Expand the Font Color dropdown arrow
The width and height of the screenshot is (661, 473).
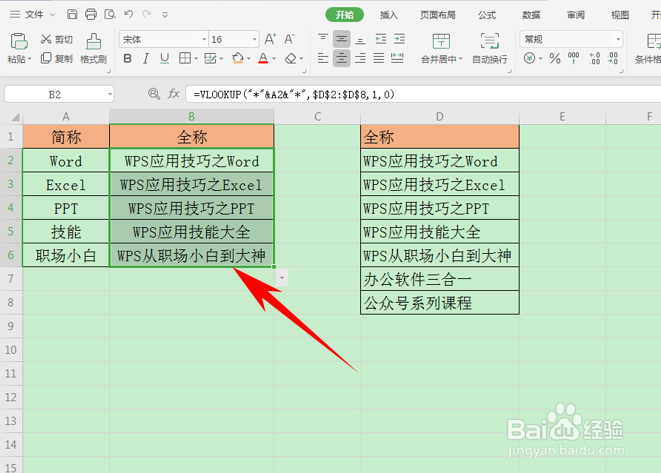pos(274,59)
